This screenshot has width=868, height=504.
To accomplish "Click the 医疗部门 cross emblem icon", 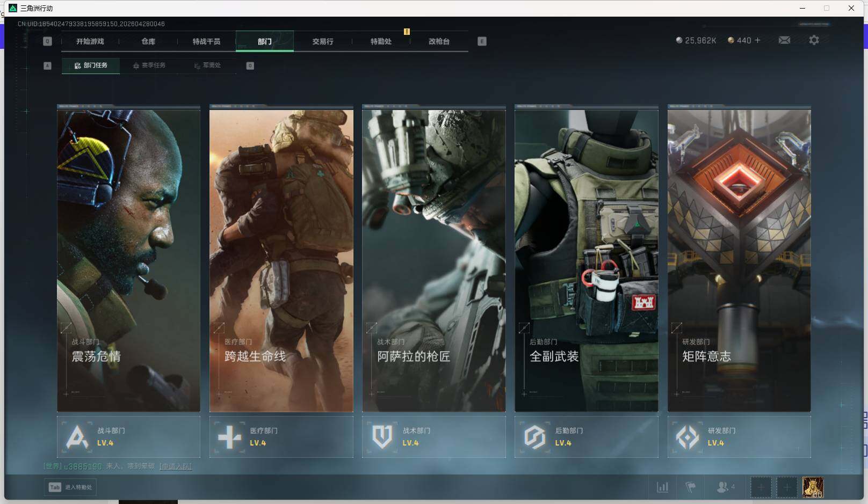I will pyautogui.click(x=229, y=437).
